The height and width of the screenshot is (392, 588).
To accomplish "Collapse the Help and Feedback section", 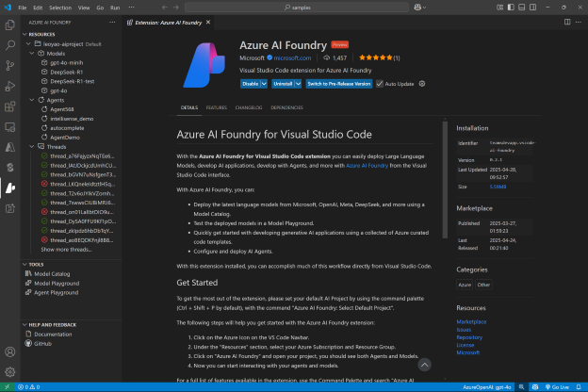I will click(24, 324).
